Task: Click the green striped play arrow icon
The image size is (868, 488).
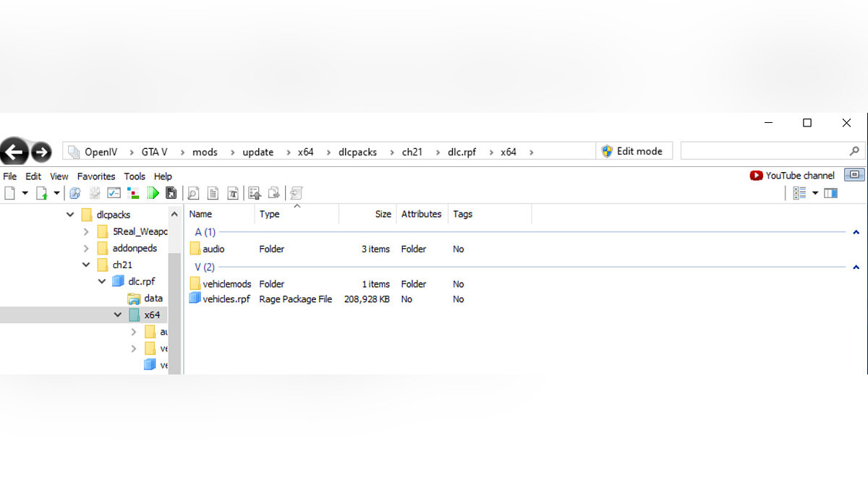Action: coord(153,193)
